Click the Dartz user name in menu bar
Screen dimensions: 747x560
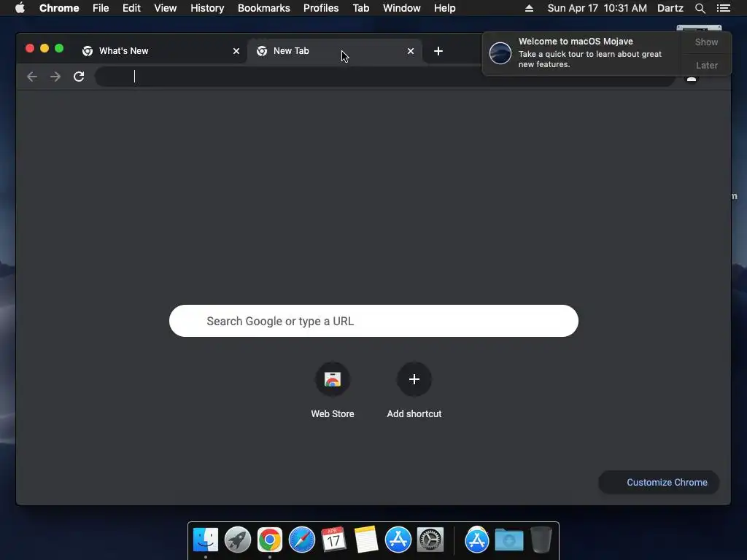(670, 8)
